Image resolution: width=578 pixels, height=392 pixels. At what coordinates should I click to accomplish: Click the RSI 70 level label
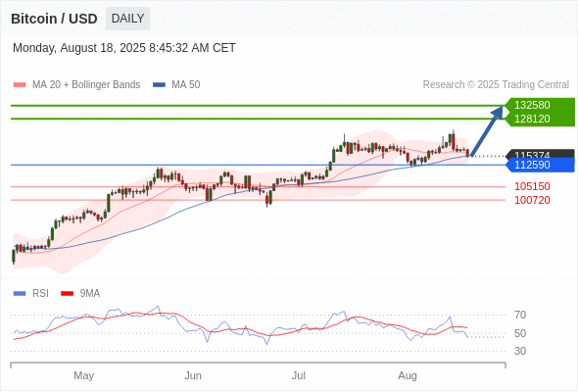pos(520,315)
